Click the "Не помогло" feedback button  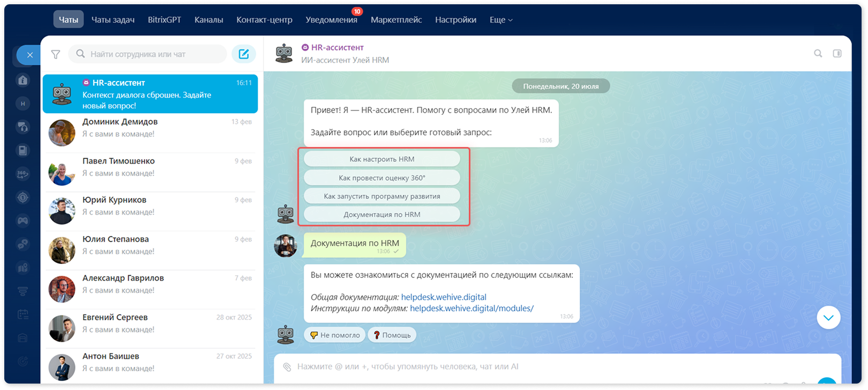pos(335,335)
